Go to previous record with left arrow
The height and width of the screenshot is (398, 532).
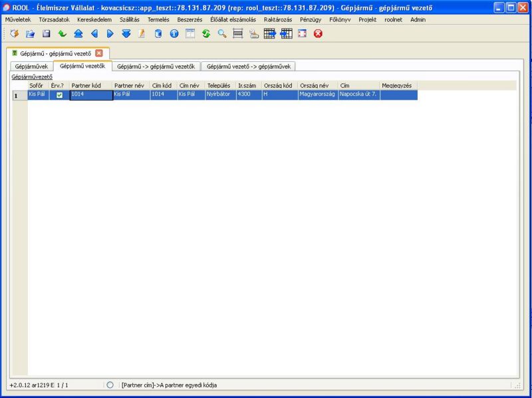[x=94, y=34]
